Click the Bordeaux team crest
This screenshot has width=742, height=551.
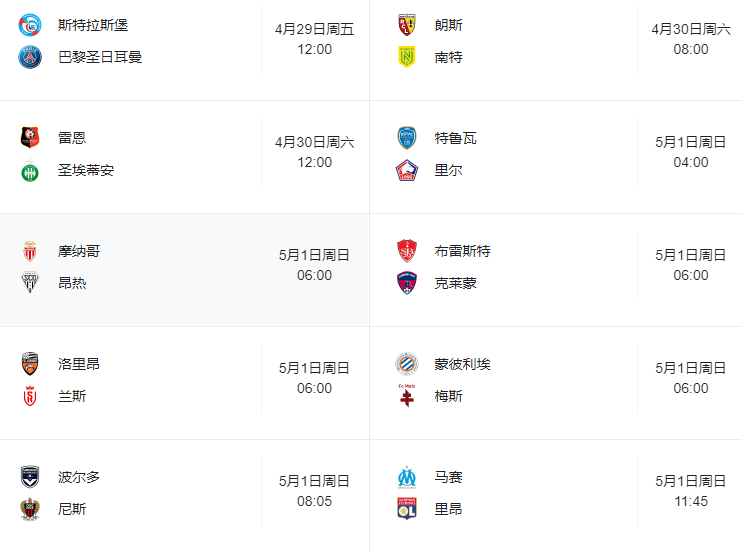point(30,477)
